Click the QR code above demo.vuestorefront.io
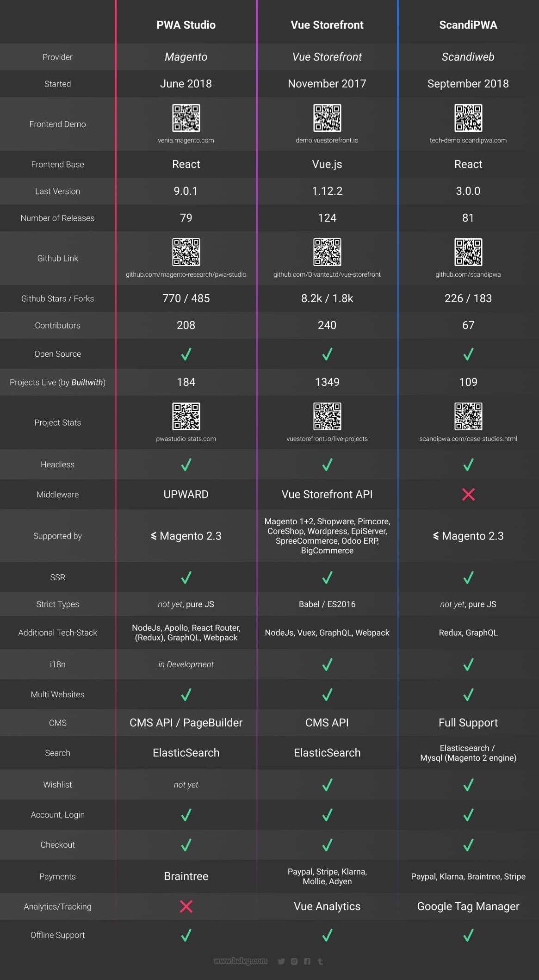This screenshot has width=539, height=980. 327,118
